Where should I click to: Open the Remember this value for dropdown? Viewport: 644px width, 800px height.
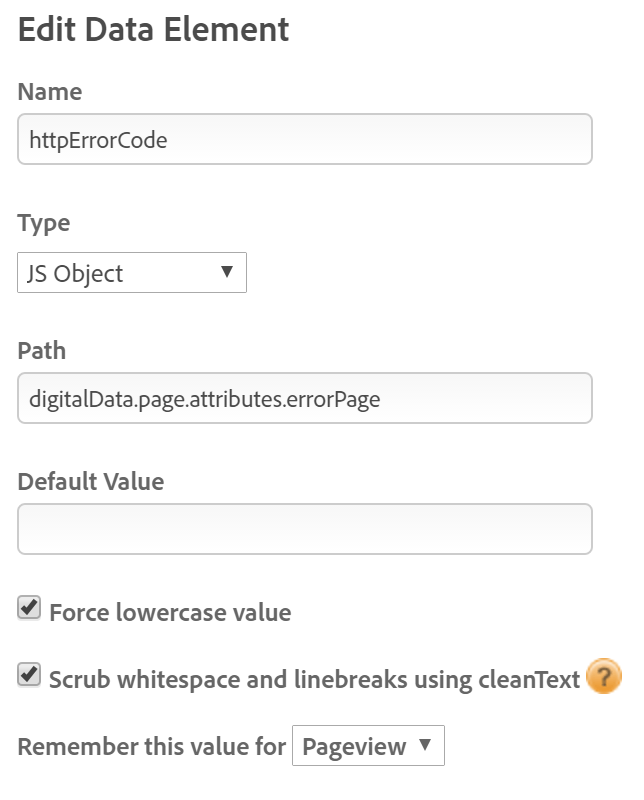click(x=367, y=746)
